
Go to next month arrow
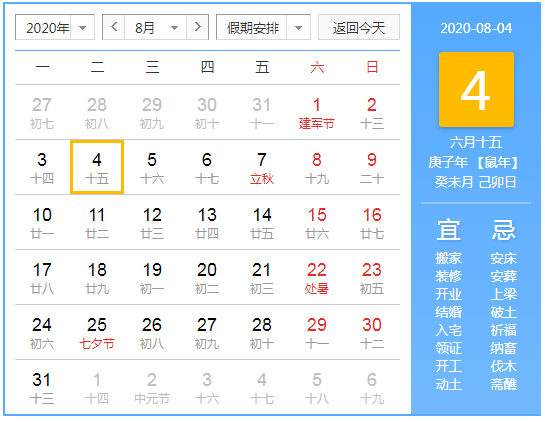pyautogui.click(x=197, y=27)
